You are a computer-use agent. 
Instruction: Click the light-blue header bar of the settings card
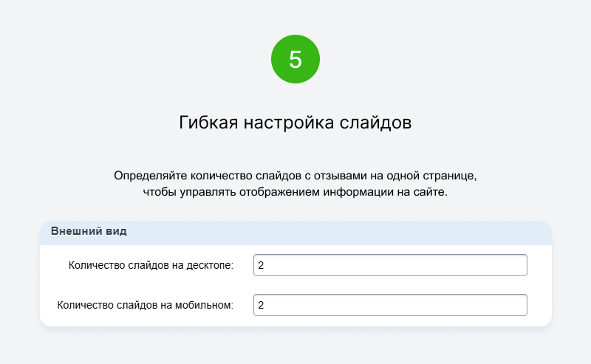[x=295, y=233]
